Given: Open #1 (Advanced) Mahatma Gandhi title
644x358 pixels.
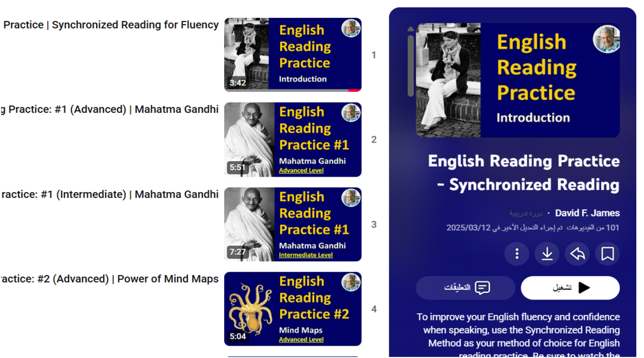Looking at the screenshot, I should click(109, 109).
